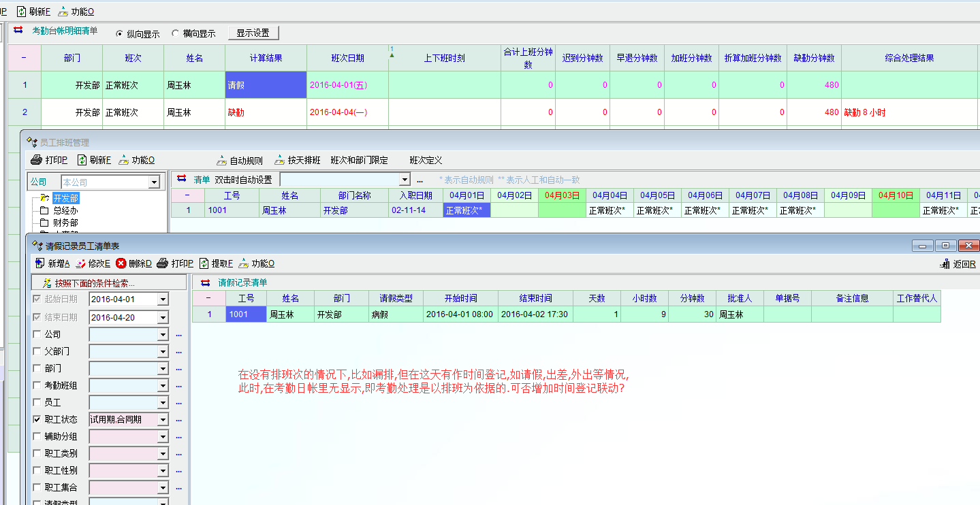Open 班次定义 menu item
The height and width of the screenshot is (505, 980).
point(426,161)
